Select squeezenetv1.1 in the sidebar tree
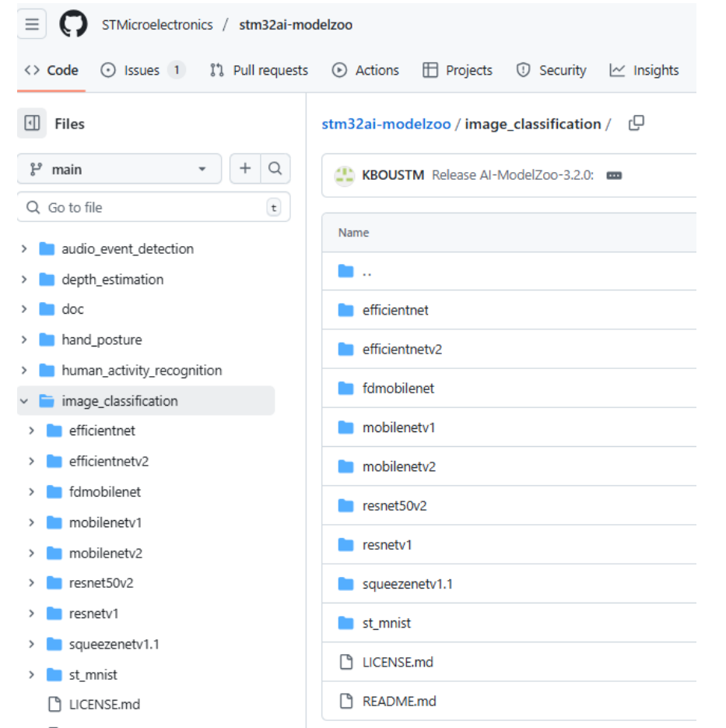The width and height of the screenshot is (726, 728). pyautogui.click(x=114, y=644)
